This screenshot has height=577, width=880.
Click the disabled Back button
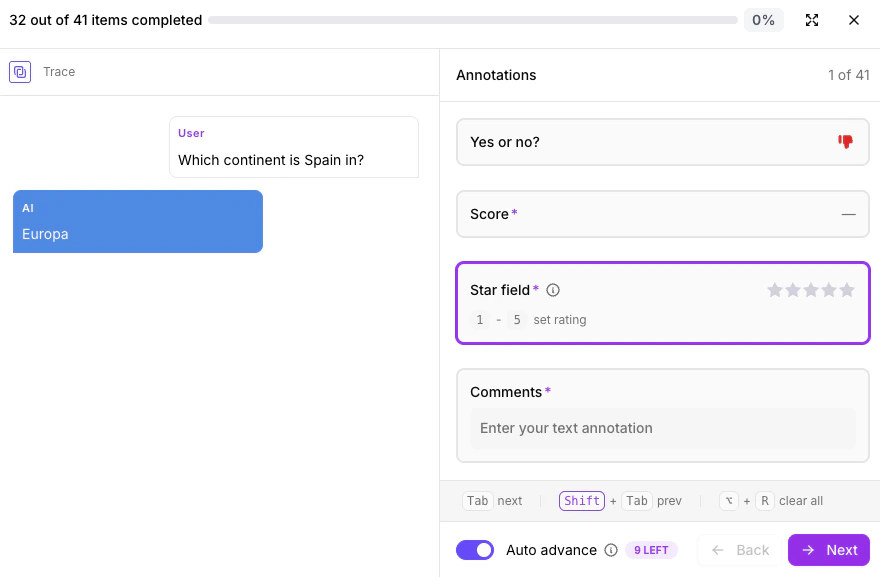(739, 550)
